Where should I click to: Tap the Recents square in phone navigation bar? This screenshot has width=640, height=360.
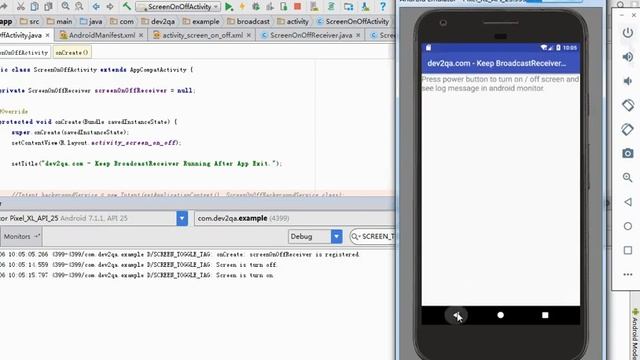point(545,315)
